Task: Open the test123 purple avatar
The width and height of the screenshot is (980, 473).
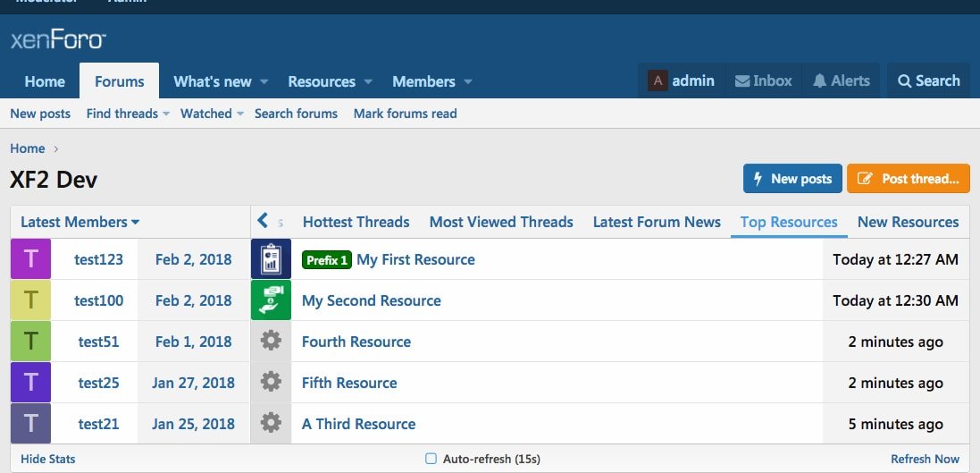Action: point(31,259)
